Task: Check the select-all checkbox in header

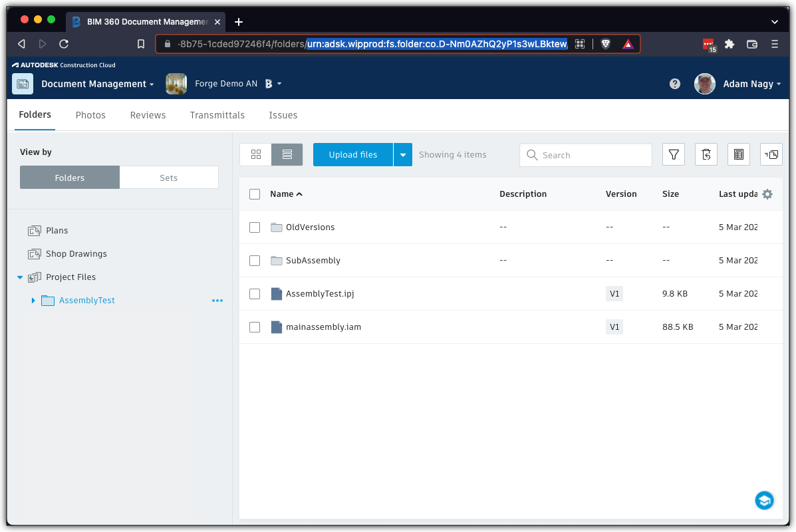Action: point(255,194)
